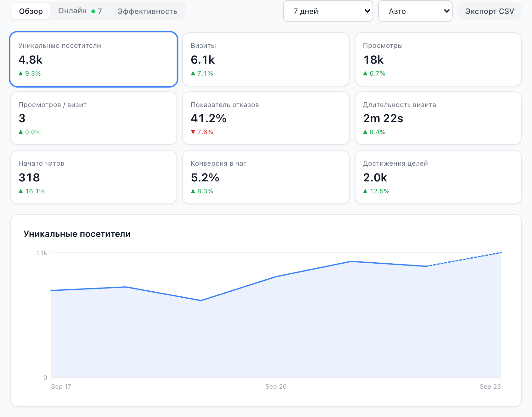Click the Sep 17 axis label
The image size is (532, 417).
click(61, 386)
